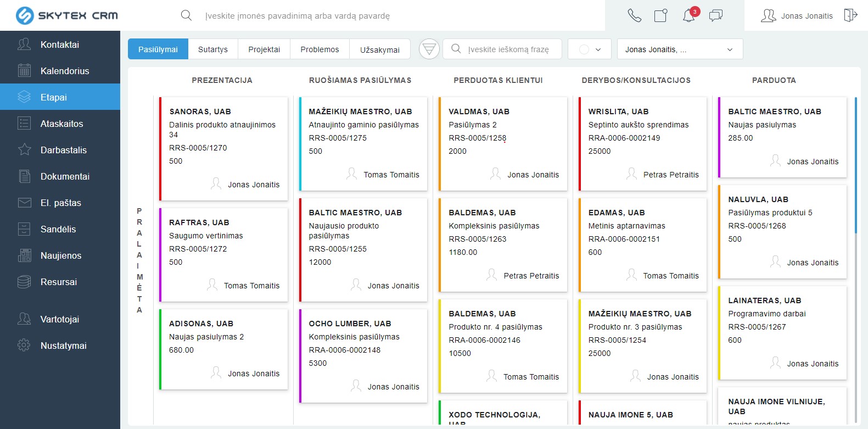The width and height of the screenshot is (868, 429).
Task: Switch to the Užsakymai tab
Action: click(x=380, y=49)
